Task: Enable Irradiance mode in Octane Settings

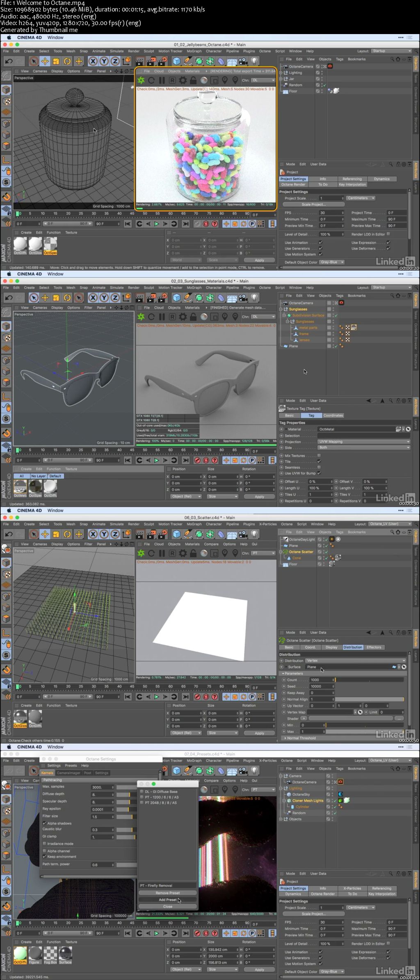Action: click(45, 844)
